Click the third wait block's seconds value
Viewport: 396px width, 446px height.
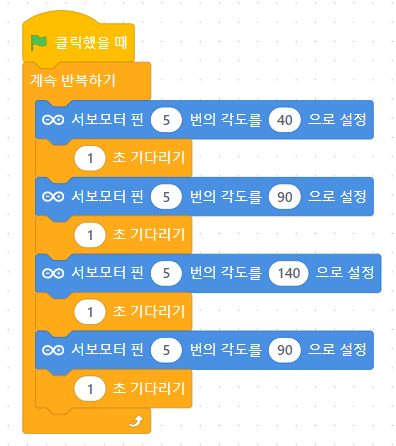90,312
